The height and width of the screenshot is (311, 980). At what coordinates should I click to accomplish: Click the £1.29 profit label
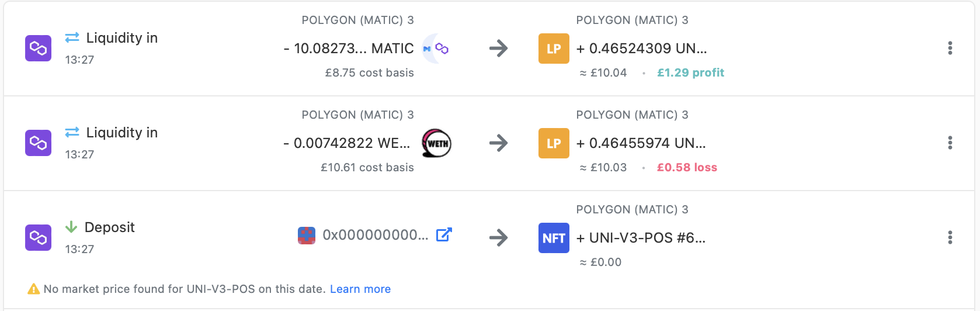[x=690, y=72]
